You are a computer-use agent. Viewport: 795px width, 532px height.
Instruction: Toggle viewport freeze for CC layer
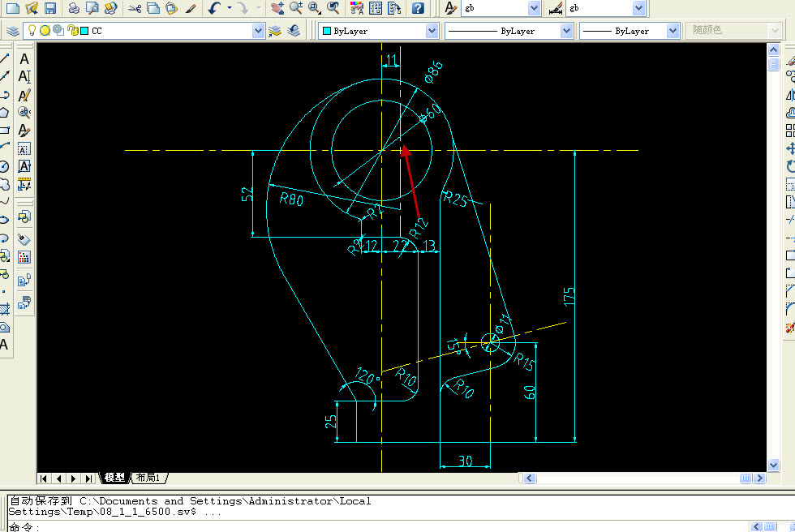pyautogui.click(x=58, y=30)
